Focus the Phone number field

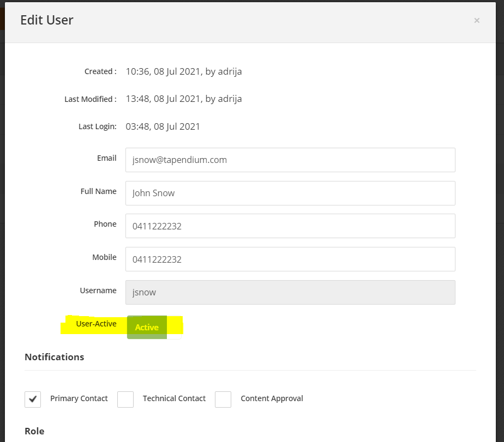click(x=290, y=226)
